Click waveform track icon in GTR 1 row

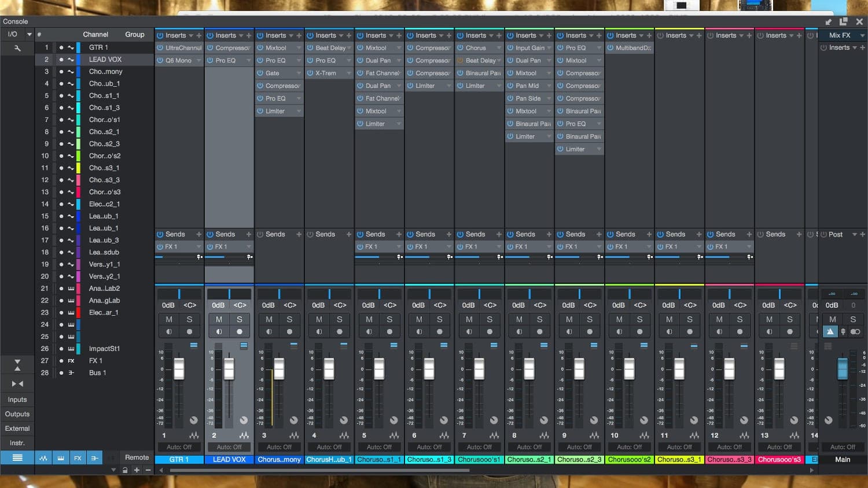click(x=71, y=47)
